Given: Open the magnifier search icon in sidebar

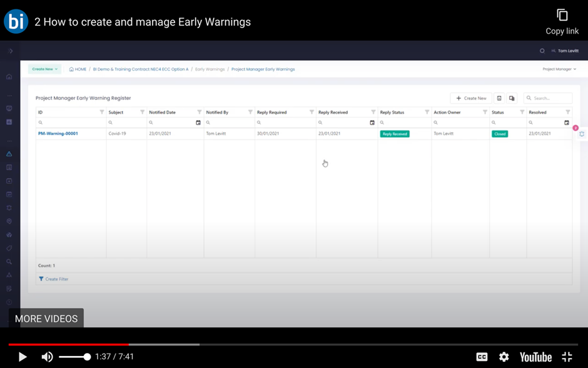Looking at the screenshot, I should 9,262.
